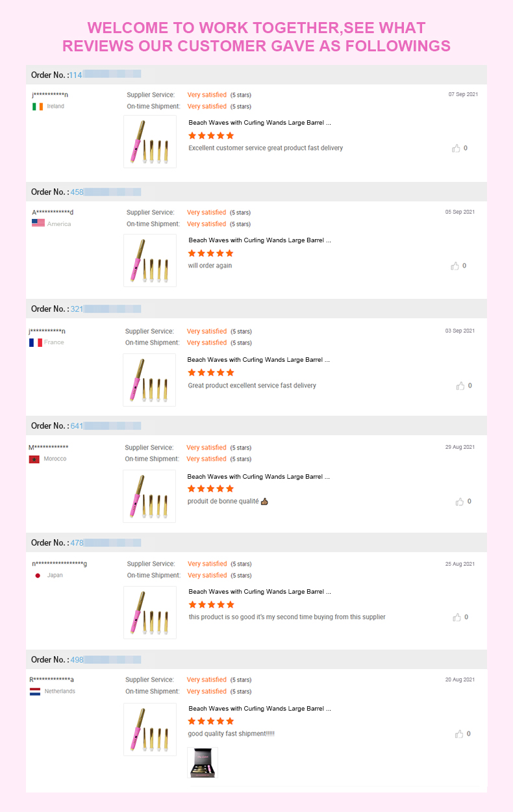
Task: Like the Ireland customer's review with thumbs-up
Action: pos(456,148)
